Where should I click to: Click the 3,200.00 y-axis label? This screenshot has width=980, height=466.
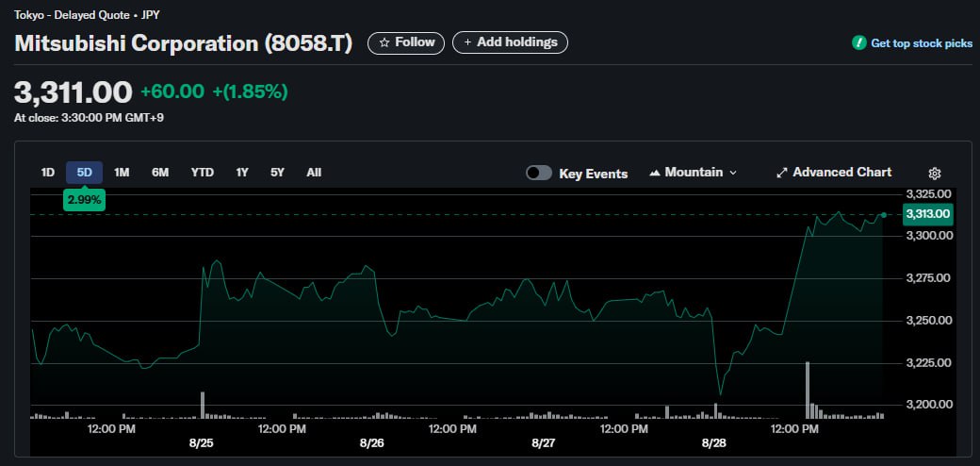pyautogui.click(x=928, y=405)
